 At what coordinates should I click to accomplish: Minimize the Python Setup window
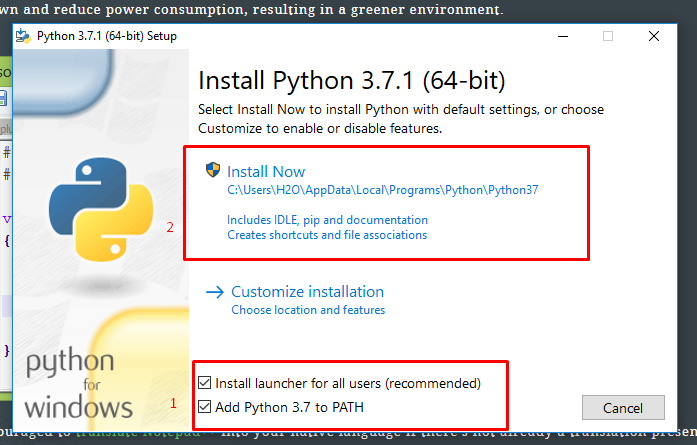click(563, 36)
